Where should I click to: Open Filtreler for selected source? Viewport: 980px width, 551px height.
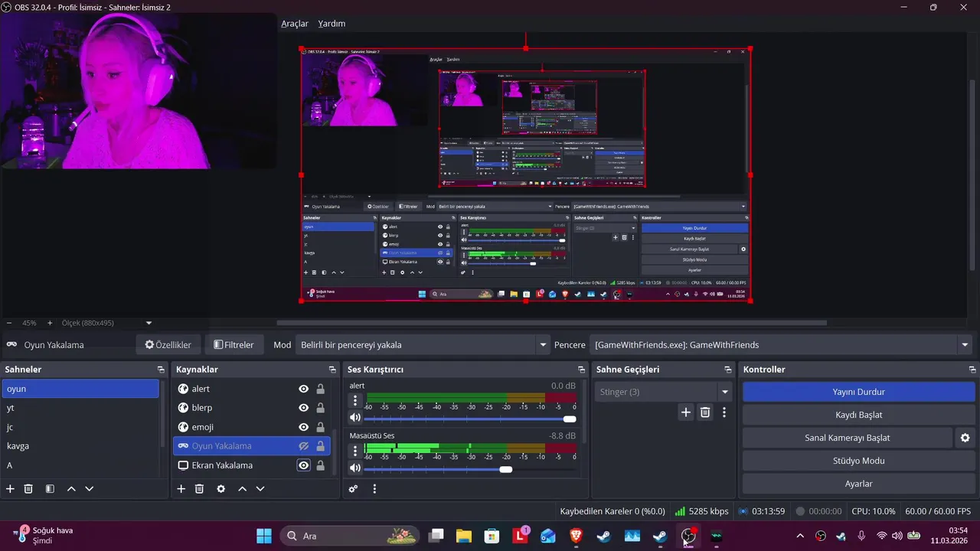[x=234, y=345]
